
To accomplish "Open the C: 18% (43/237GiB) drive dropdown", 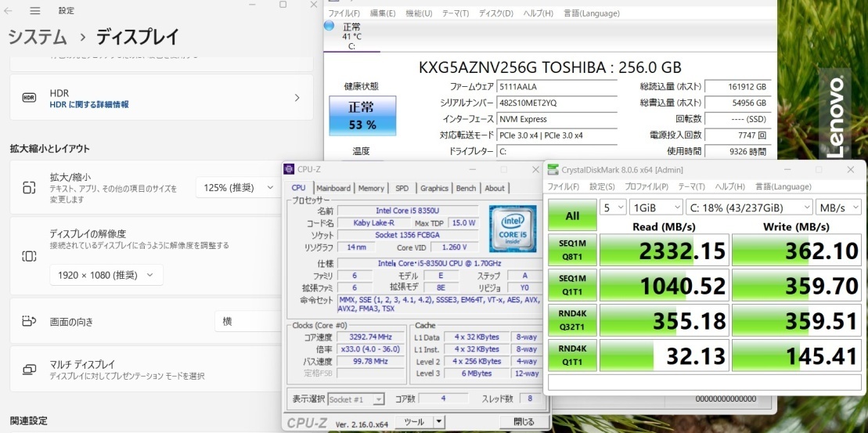I will pyautogui.click(x=750, y=207).
